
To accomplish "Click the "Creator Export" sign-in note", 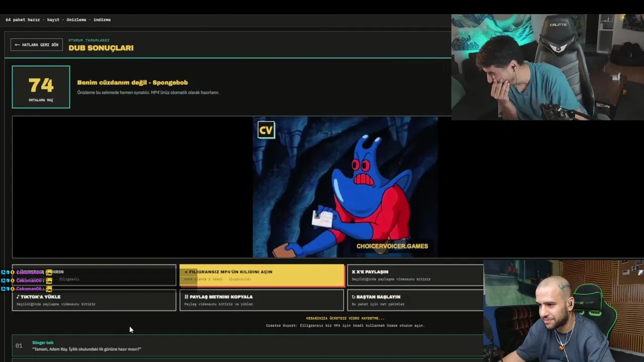I will pyautogui.click(x=345, y=326).
